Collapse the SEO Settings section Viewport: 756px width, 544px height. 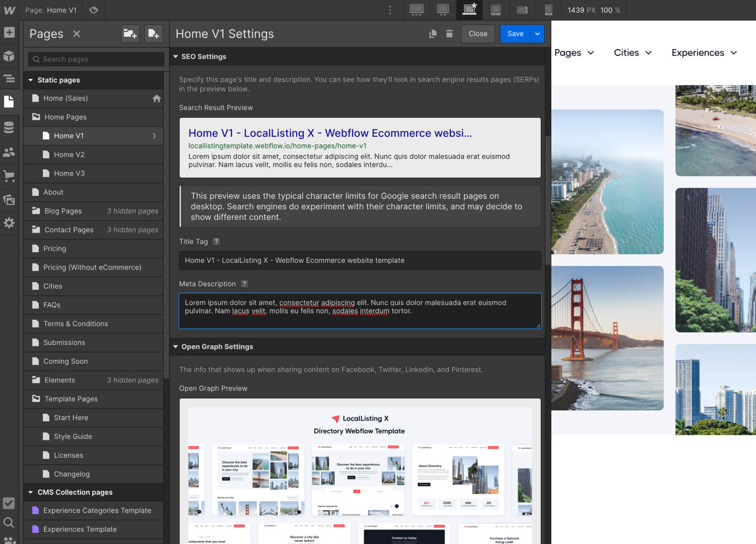point(176,57)
